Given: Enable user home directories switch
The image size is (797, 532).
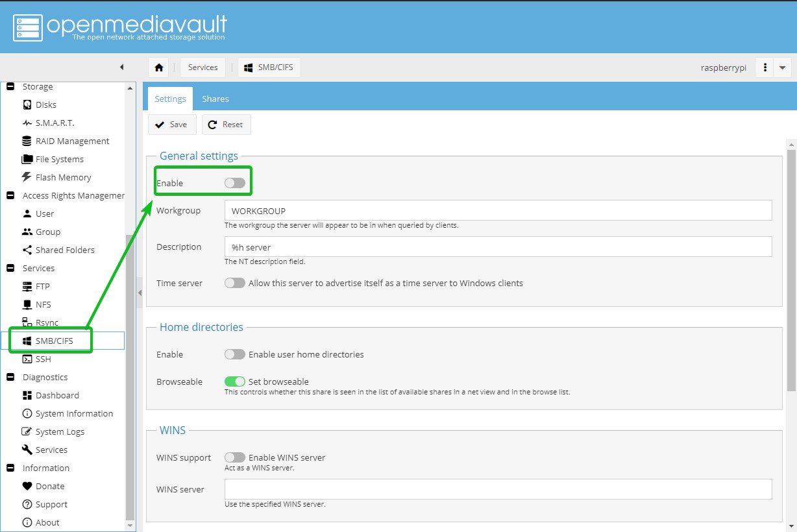Looking at the screenshot, I should click(235, 354).
